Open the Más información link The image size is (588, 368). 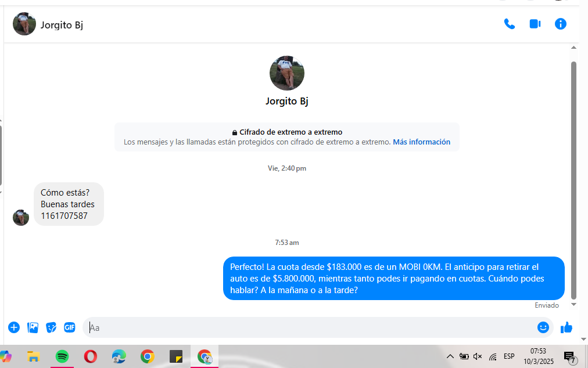(x=421, y=142)
